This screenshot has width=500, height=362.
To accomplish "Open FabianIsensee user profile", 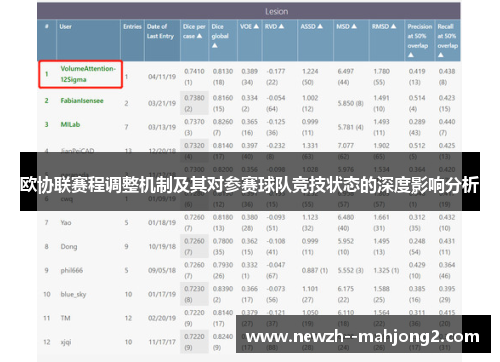I will 82,101.
